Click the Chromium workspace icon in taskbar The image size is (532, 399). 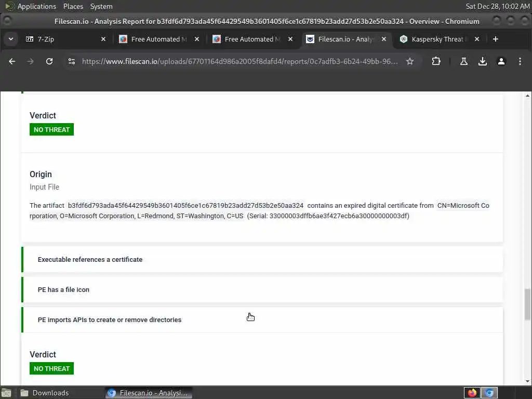[x=489, y=393]
